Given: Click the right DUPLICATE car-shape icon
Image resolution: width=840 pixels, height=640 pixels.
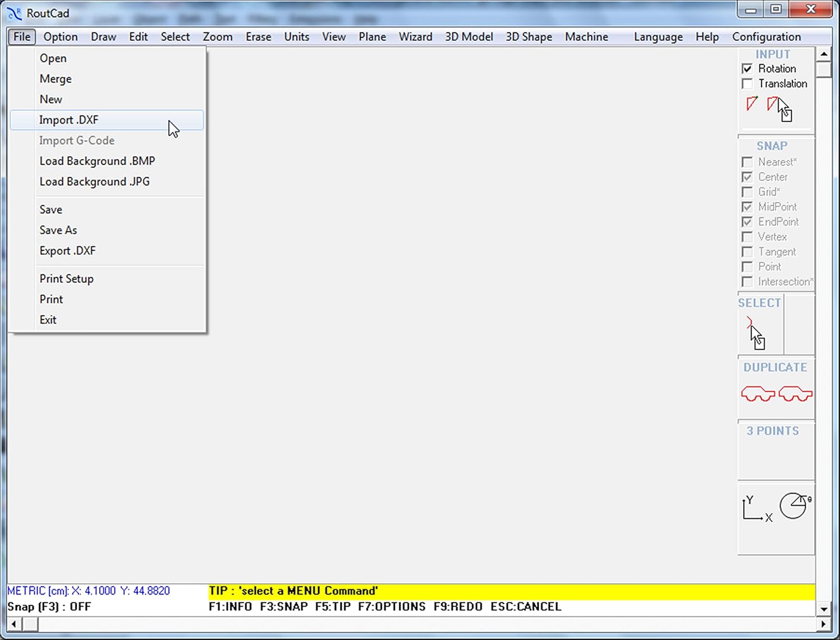Looking at the screenshot, I should (x=795, y=394).
